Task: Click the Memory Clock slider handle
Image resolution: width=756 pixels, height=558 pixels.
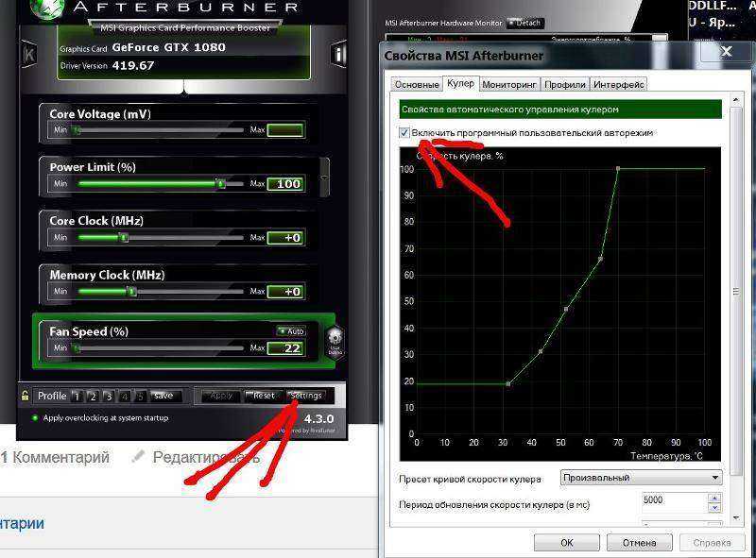Action: 131,291
